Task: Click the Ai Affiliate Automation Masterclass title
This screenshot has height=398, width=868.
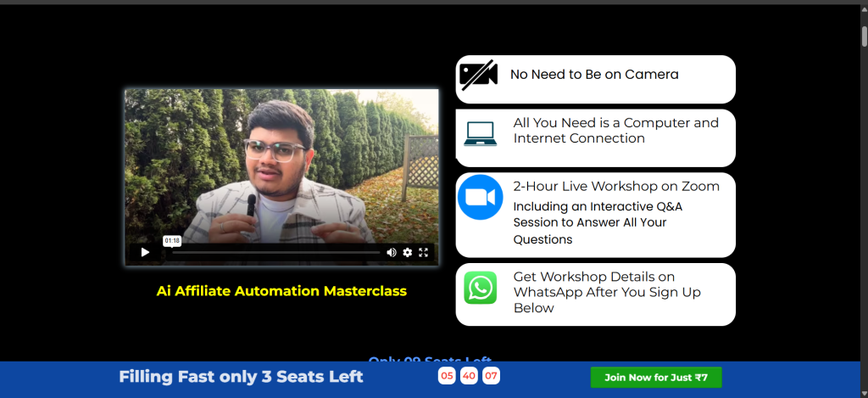Action: click(x=281, y=291)
